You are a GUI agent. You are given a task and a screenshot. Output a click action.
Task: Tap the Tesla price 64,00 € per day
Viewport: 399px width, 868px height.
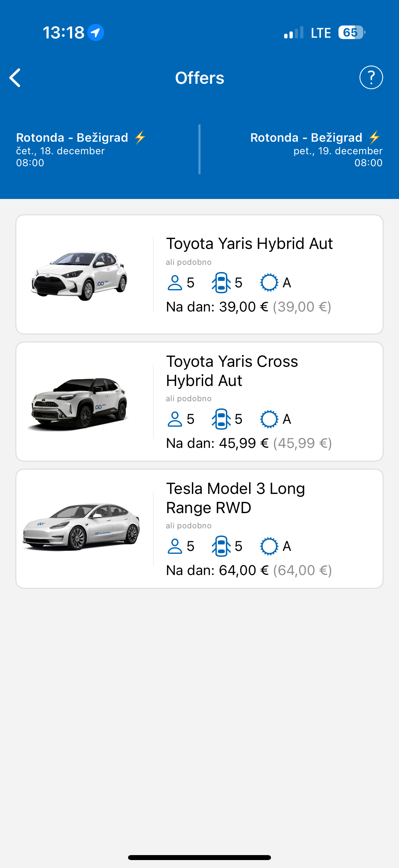[x=244, y=570]
